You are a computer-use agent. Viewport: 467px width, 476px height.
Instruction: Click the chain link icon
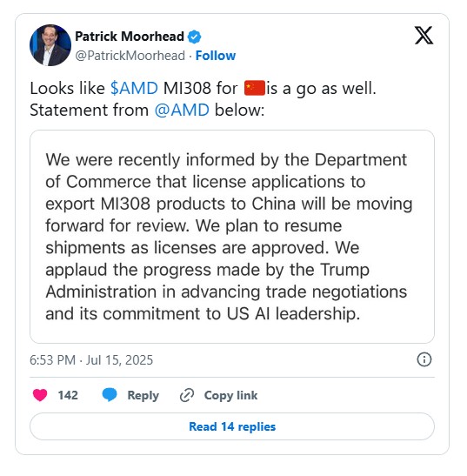[x=187, y=395]
